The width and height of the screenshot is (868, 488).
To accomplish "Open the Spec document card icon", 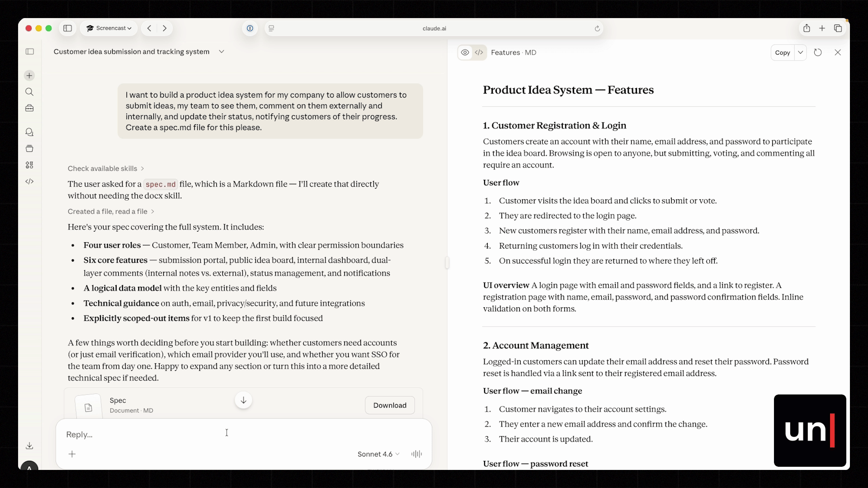I will click(x=89, y=407).
